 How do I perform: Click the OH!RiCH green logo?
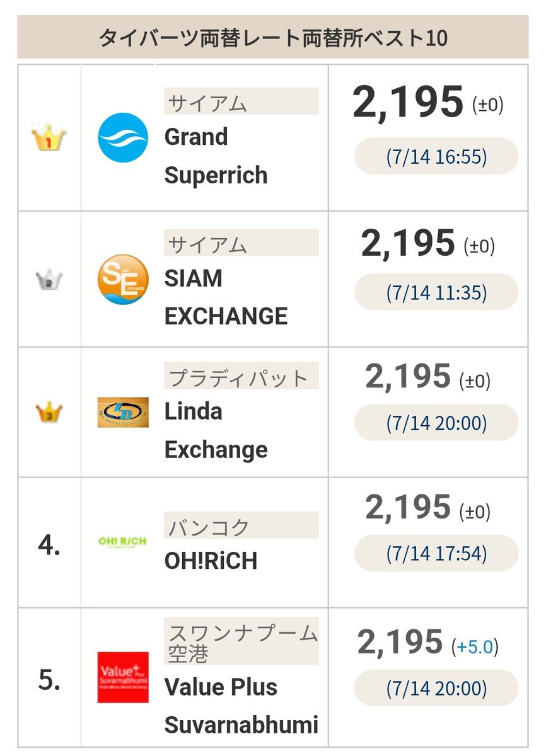pos(124,542)
